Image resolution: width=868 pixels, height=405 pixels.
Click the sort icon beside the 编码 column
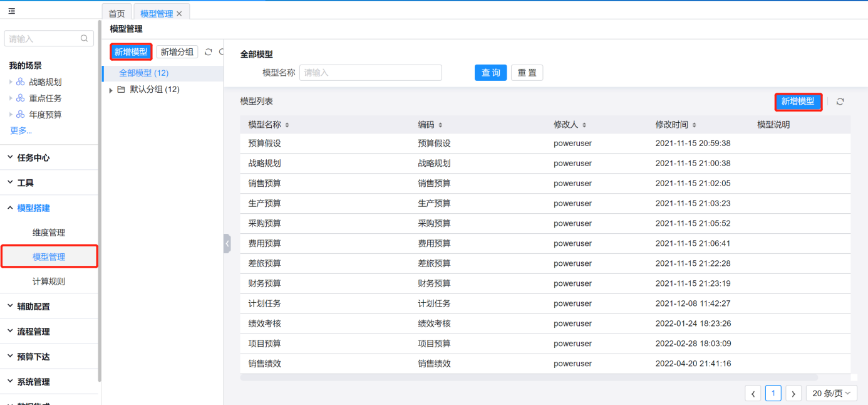pyautogui.click(x=440, y=125)
